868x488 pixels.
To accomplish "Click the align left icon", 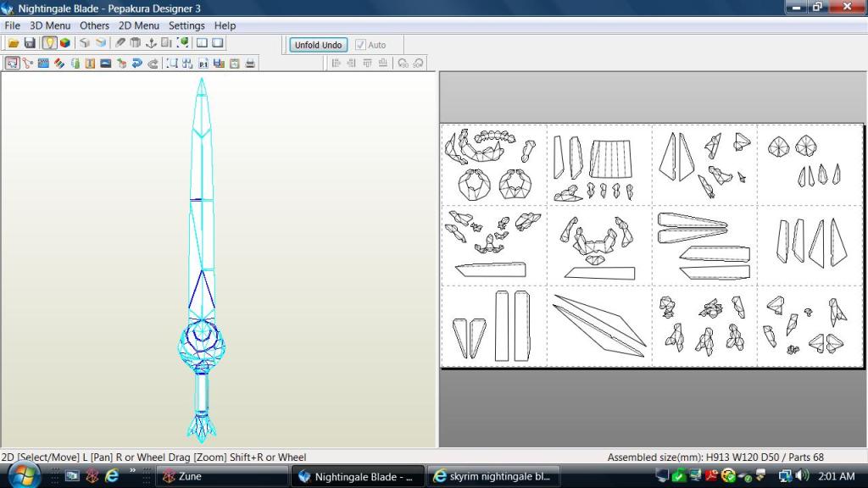I will tap(336, 64).
